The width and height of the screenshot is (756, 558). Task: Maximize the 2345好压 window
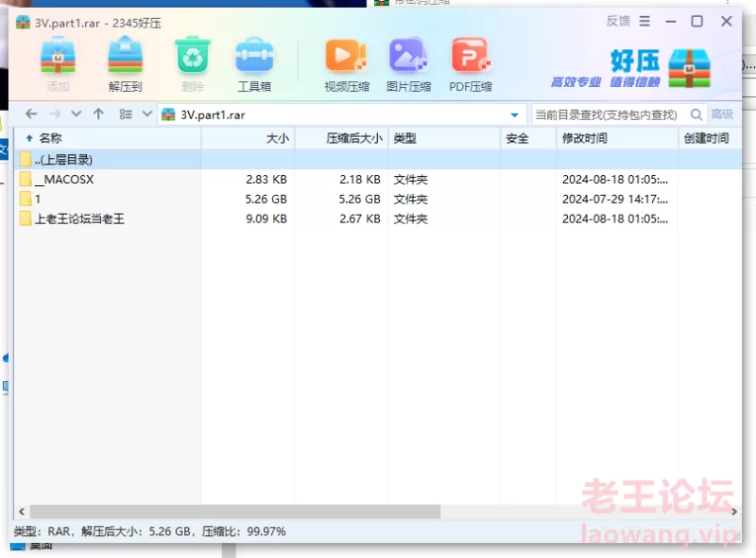tap(697, 21)
